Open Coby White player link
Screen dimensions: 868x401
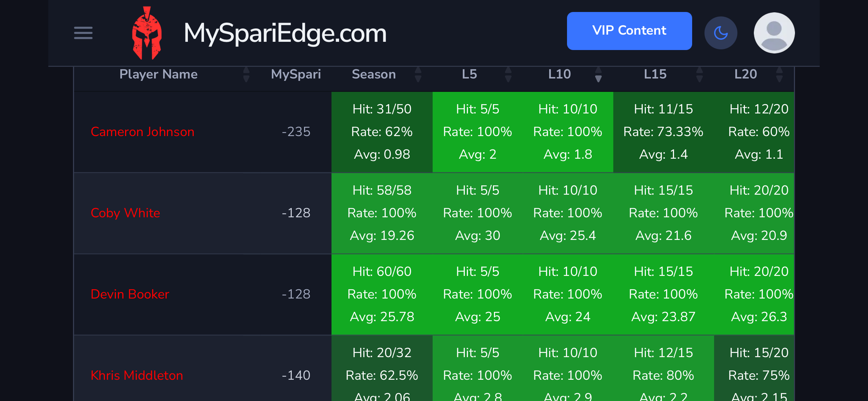pos(125,213)
